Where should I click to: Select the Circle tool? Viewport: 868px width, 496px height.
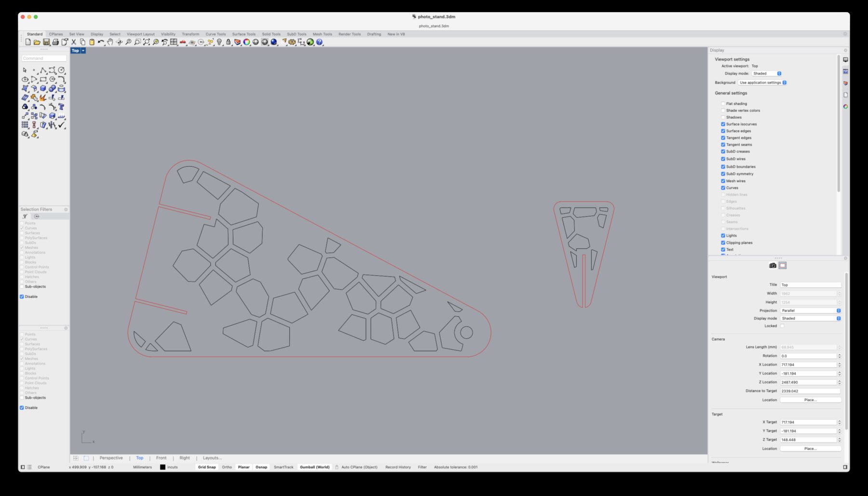point(62,70)
